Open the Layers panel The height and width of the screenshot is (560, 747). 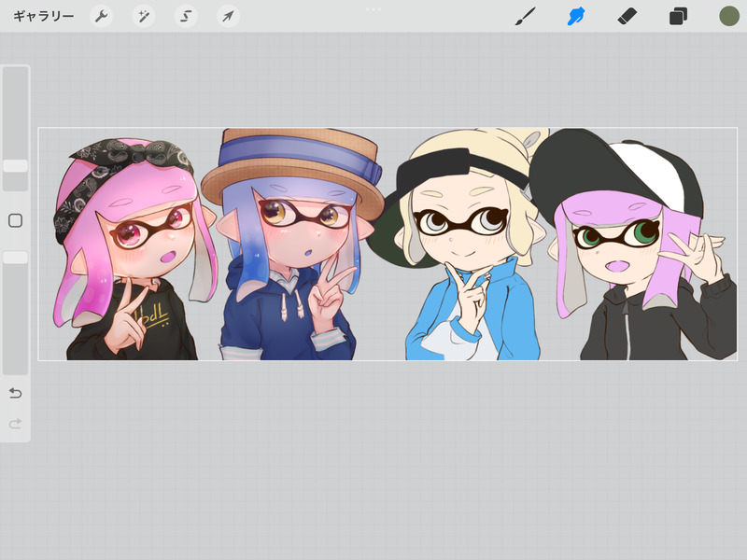678,17
